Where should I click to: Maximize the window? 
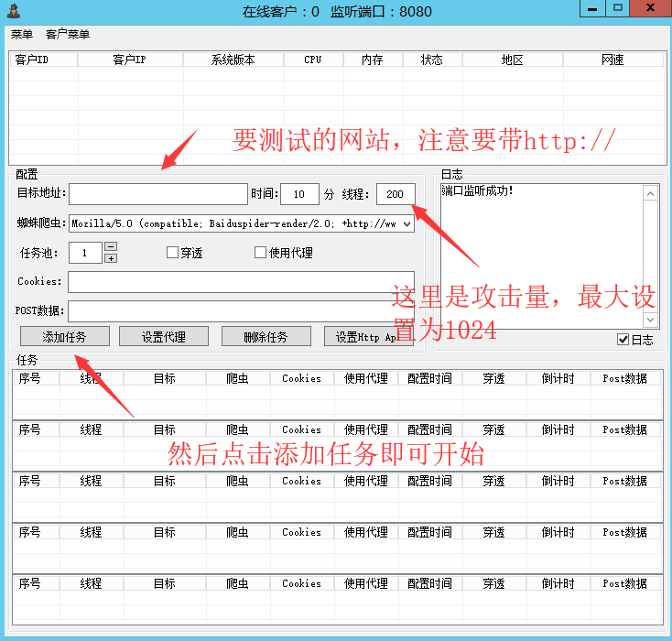click(618, 8)
